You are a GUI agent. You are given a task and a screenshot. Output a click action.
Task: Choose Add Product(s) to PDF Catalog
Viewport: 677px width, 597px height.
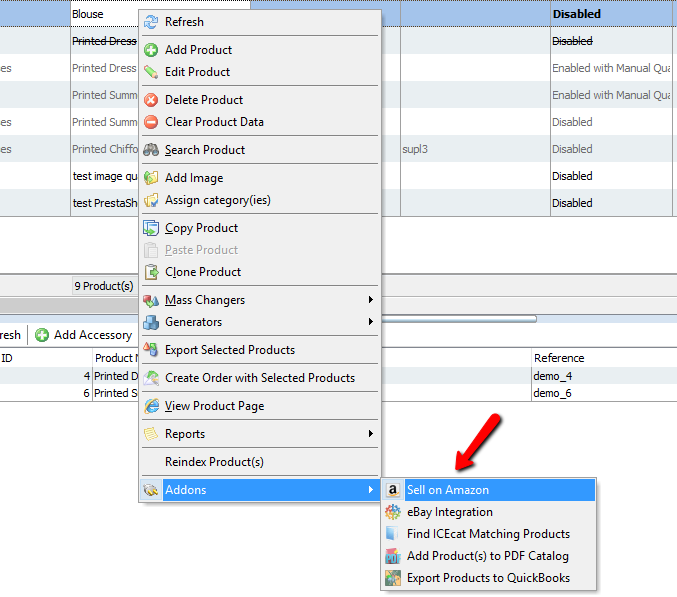(489, 556)
